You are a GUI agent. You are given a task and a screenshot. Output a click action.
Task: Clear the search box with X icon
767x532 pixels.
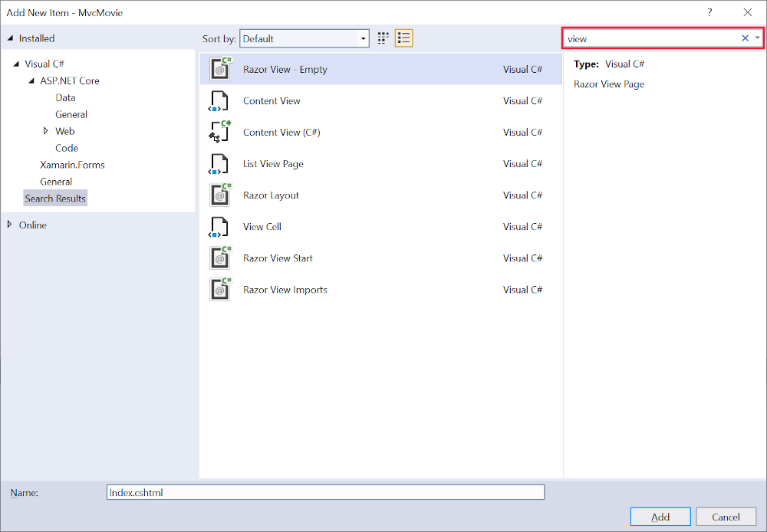[745, 38]
